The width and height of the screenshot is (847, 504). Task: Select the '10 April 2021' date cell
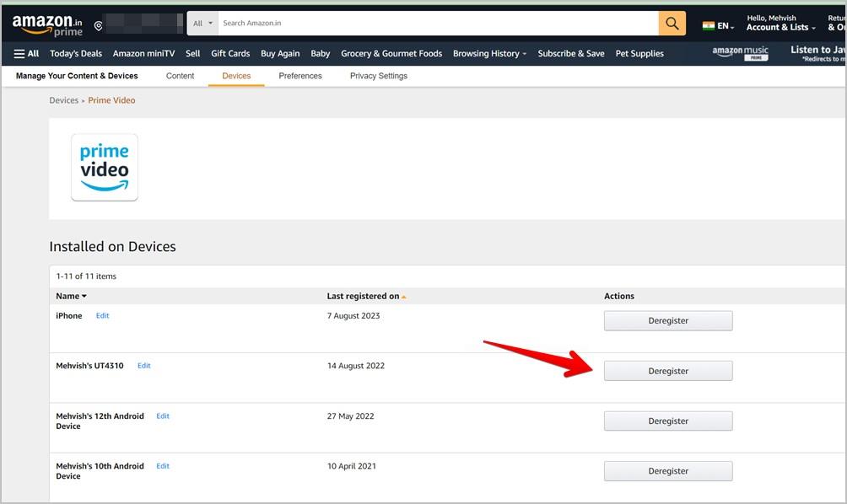click(x=352, y=466)
